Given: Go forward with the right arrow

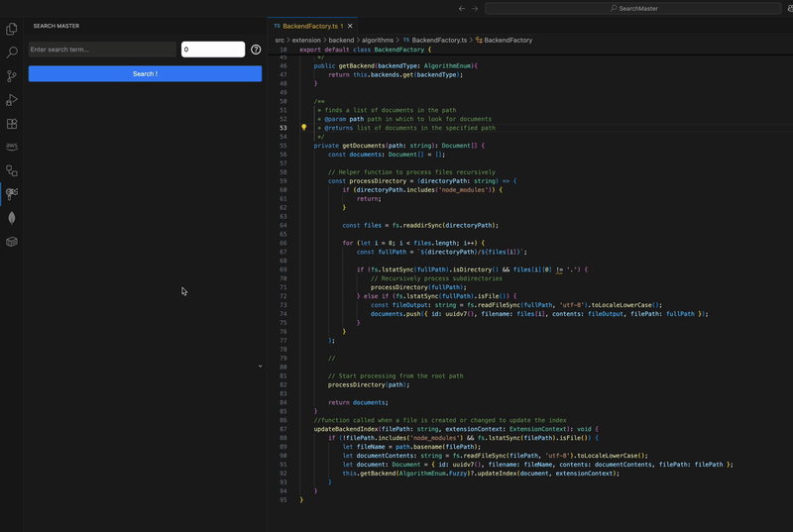Looking at the screenshot, I should point(475,9).
